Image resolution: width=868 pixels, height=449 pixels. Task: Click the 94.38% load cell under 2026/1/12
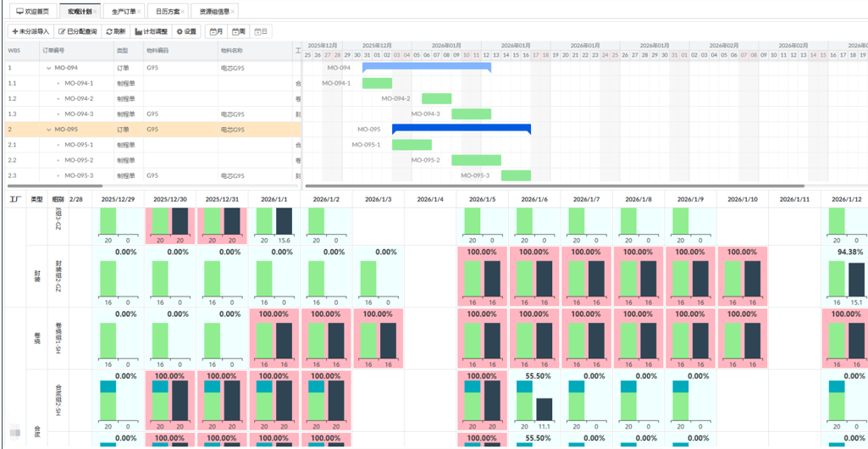click(847, 276)
